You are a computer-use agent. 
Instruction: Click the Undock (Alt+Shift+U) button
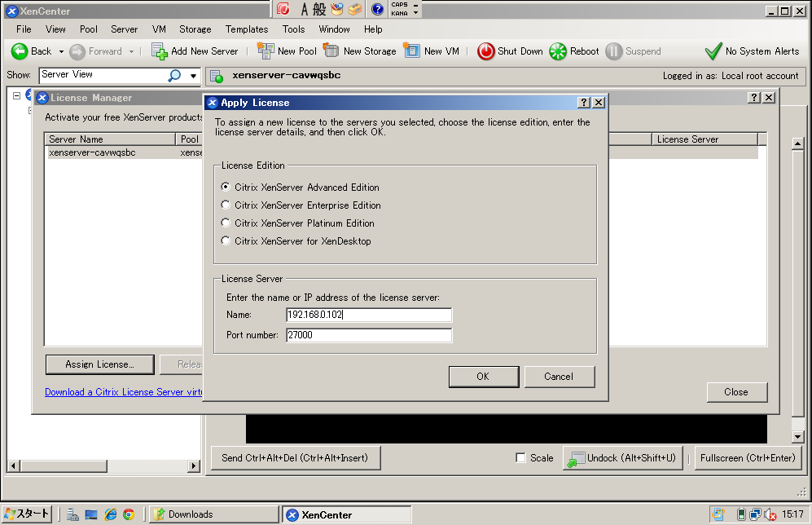622,458
